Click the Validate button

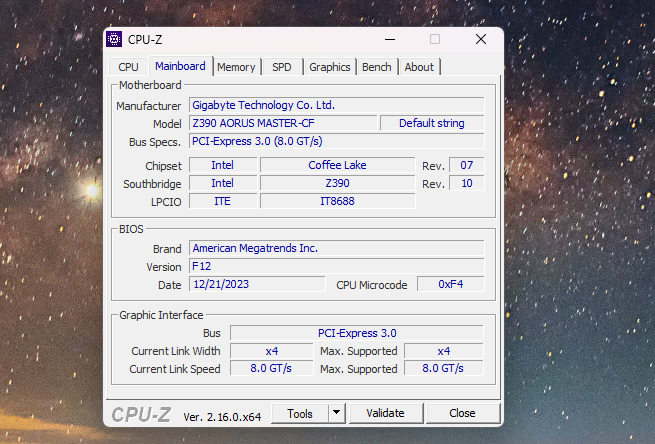pyautogui.click(x=385, y=413)
